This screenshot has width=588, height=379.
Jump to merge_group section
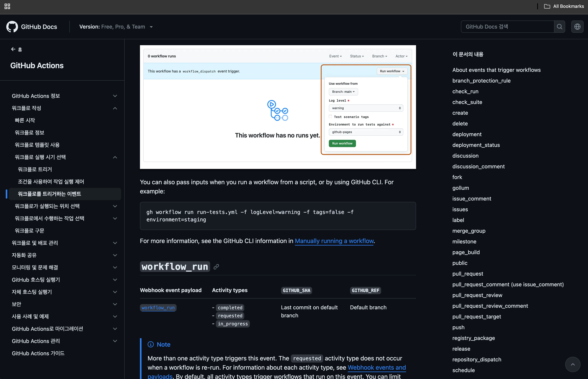pos(469,231)
